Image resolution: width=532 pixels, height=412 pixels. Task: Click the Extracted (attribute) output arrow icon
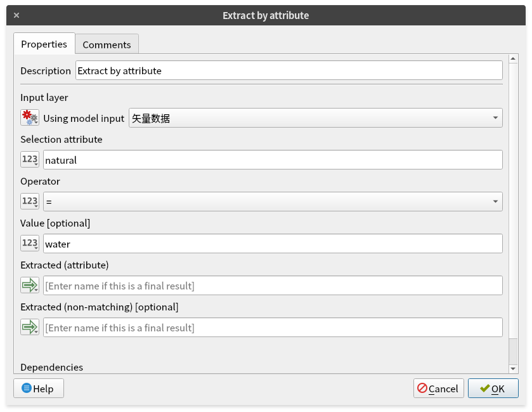pos(30,286)
